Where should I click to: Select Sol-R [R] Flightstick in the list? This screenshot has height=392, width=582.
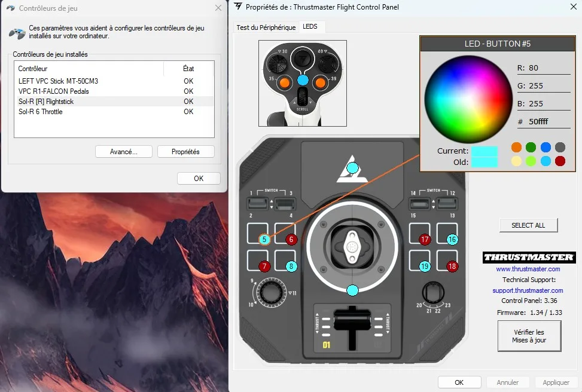pyautogui.click(x=114, y=101)
